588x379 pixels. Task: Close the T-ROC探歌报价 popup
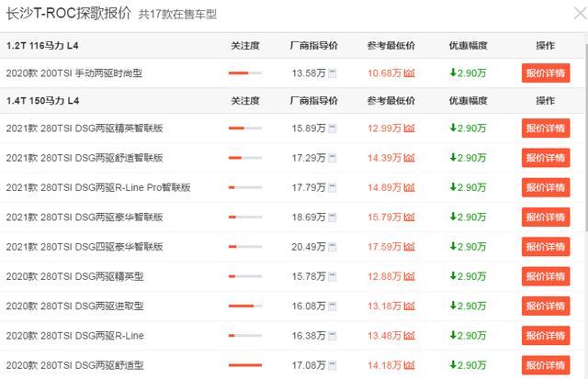(580, 14)
